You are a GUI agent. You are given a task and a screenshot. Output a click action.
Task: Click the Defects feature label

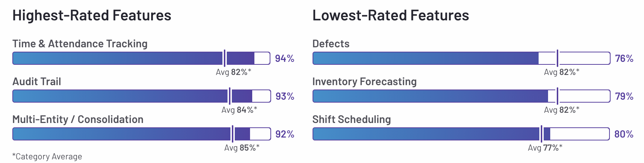tap(331, 44)
